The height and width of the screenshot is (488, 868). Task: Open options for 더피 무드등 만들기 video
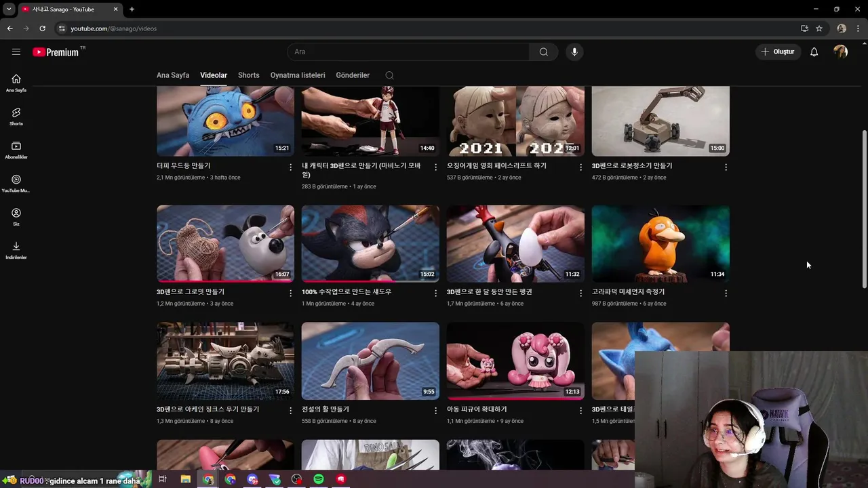click(x=291, y=167)
